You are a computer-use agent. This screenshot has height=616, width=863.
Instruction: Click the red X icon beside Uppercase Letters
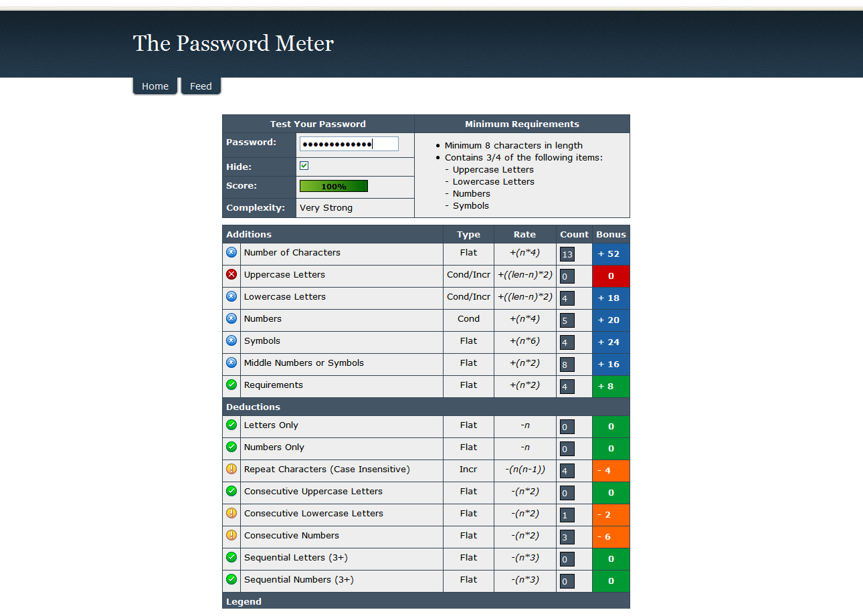231,274
